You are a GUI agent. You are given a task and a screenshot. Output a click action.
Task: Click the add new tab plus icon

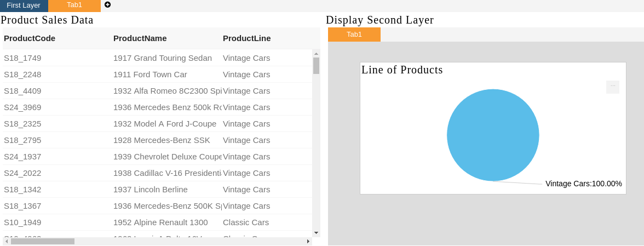point(107,5)
